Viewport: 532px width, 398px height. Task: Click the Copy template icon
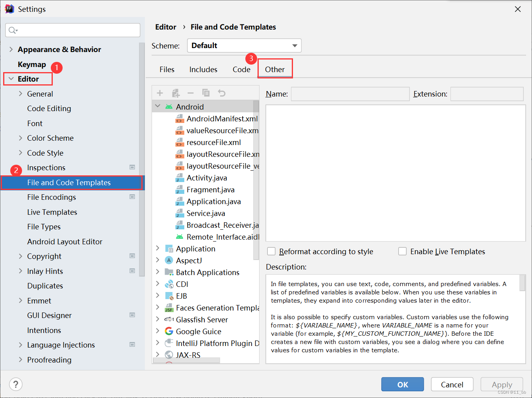click(x=206, y=93)
